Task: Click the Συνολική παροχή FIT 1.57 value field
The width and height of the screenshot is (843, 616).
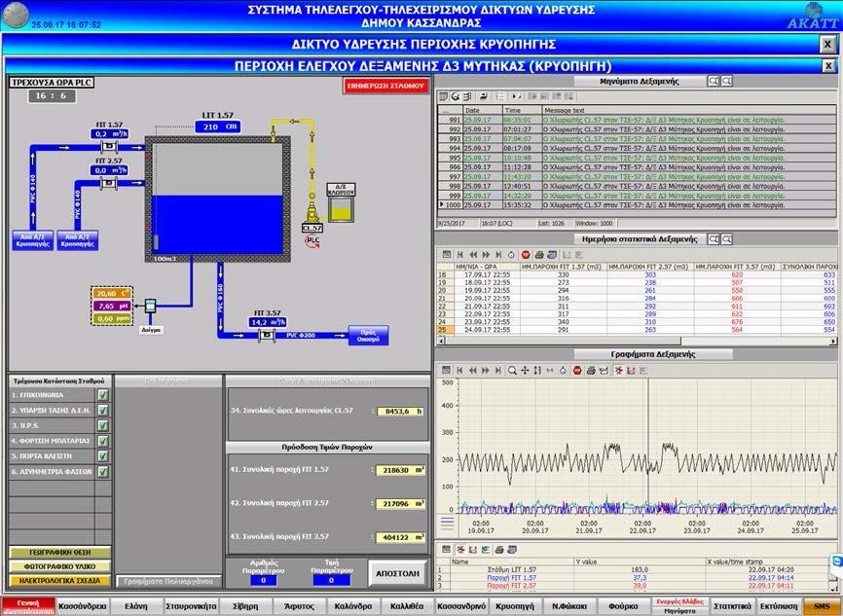Action: [400, 470]
